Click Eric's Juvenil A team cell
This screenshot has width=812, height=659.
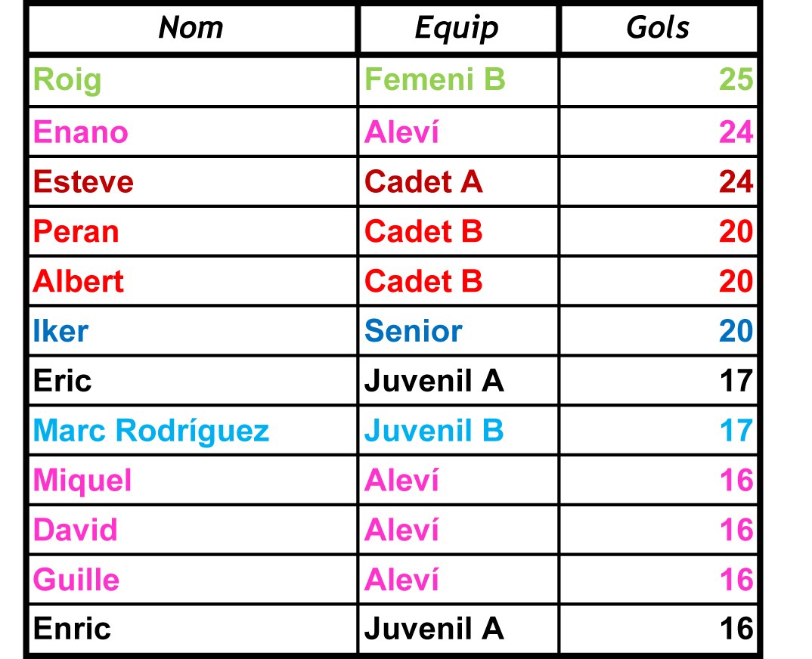click(458, 380)
